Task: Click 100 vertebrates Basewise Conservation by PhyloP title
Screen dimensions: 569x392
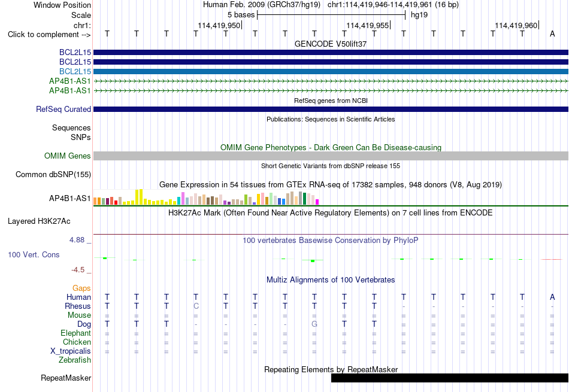Action: [x=331, y=240]
